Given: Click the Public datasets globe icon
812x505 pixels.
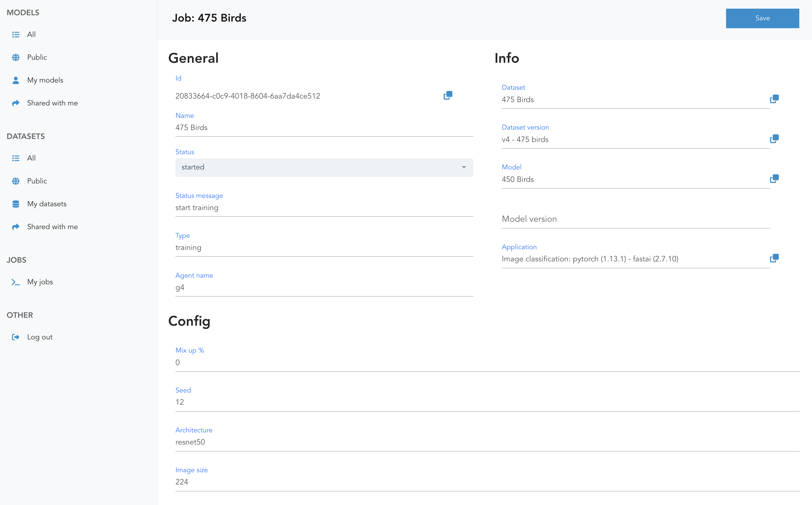Looking at the screenshot, I should pos(16,181).
